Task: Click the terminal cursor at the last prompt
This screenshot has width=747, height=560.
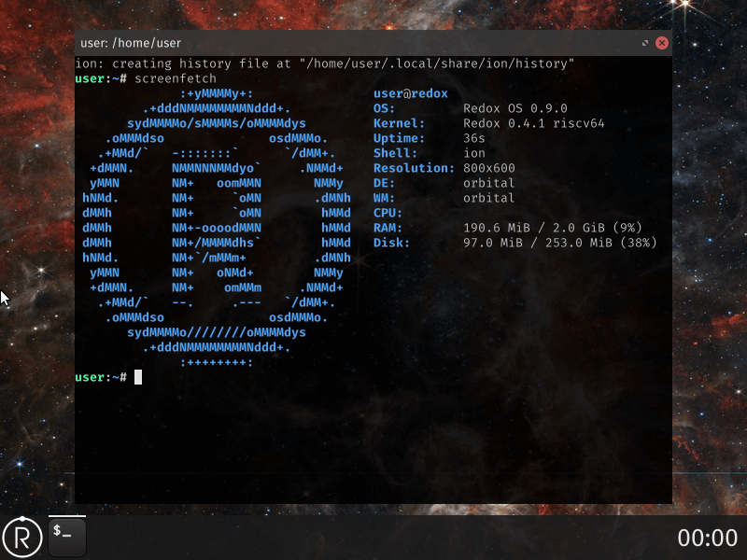Action: coord(138,377)
